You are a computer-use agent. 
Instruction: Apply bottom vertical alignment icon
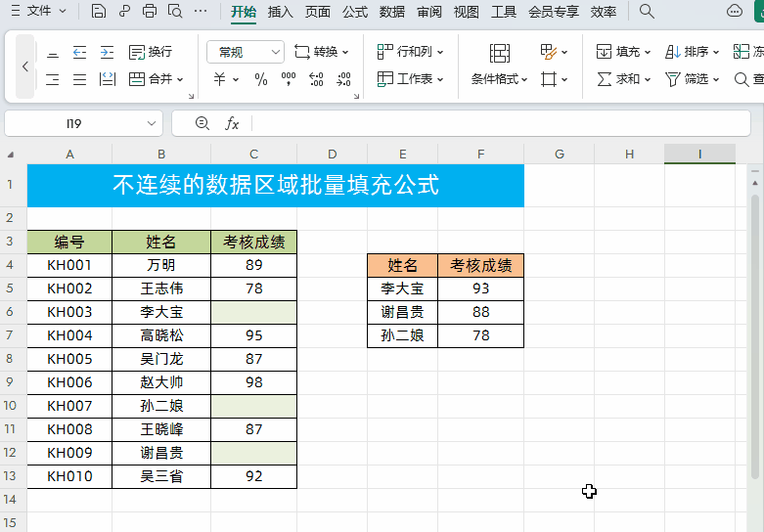[x=53, y=53]
